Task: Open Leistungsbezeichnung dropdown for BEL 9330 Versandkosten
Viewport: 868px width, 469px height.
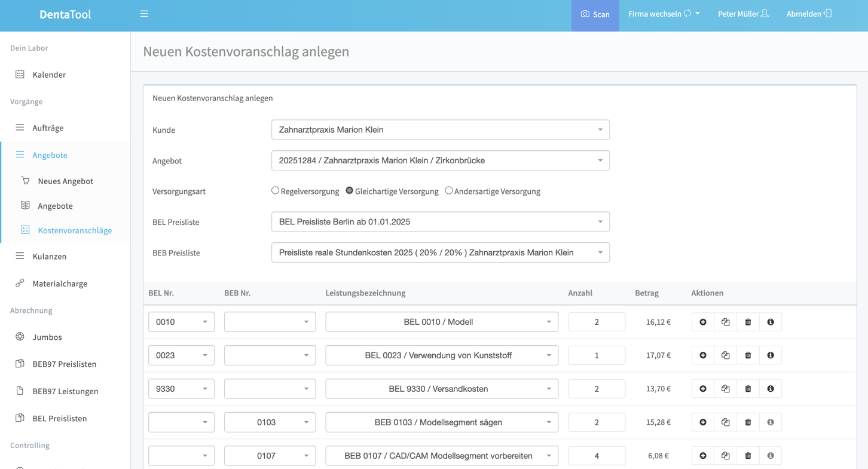Action: pyautogui.click(x=441, y=389)
